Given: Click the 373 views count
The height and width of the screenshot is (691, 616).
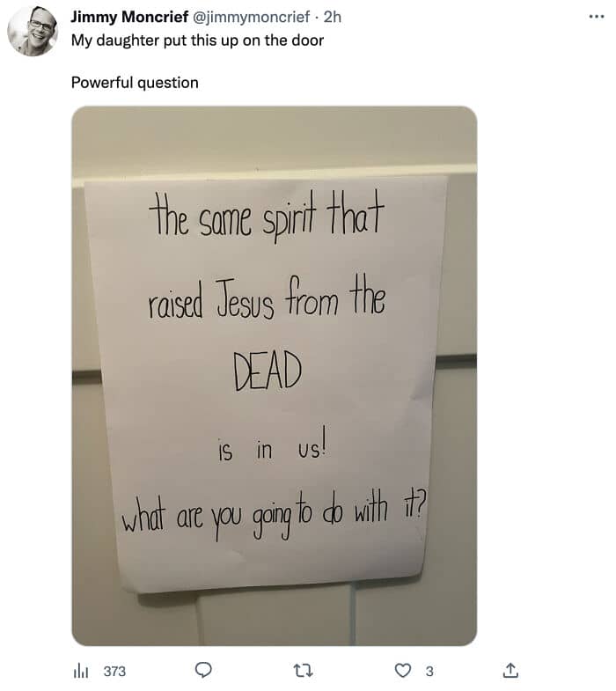Looking at the screenshot, I should coord(114,671).
